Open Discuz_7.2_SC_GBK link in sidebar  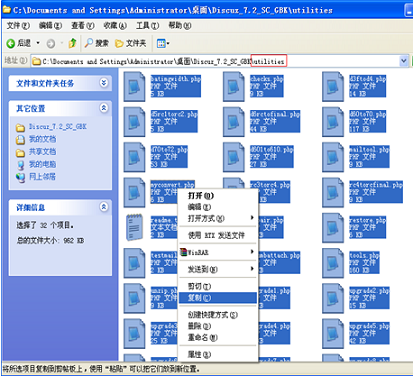point(57,127)
